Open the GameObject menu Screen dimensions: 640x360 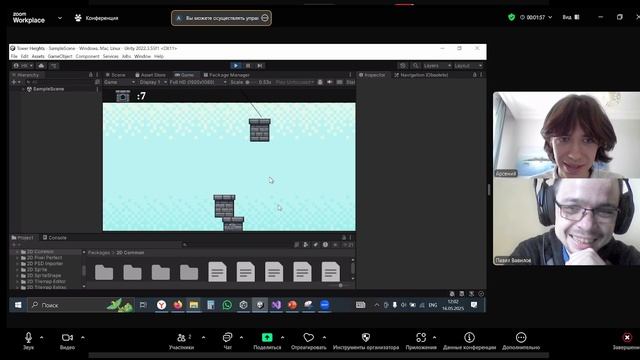tap(60, 56)
